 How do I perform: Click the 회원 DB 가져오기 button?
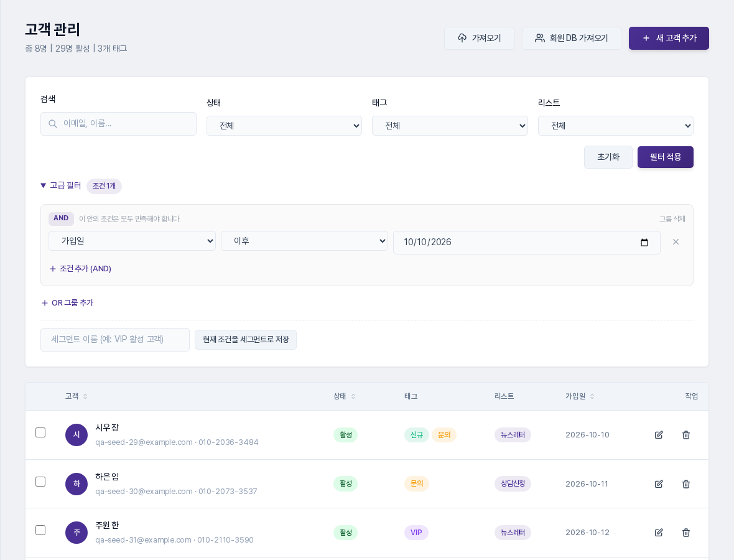click(x=572, y=38)
